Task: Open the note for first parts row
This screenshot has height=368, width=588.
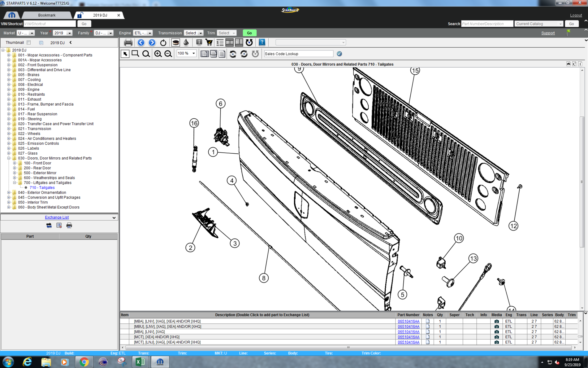Action: 427,321
